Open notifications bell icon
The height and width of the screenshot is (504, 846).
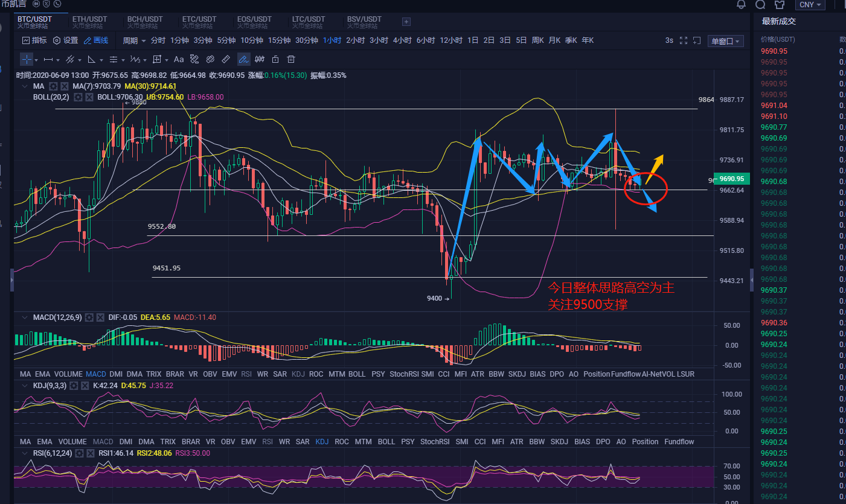pos(742,5)
